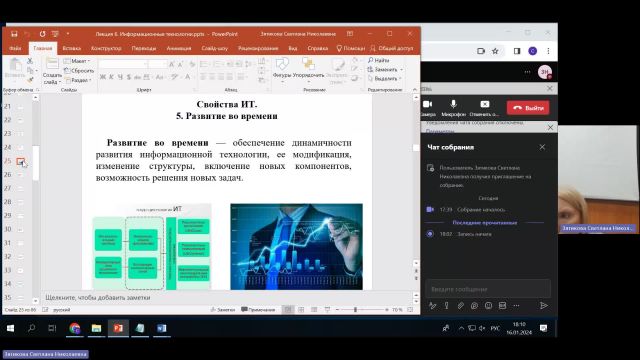Switch to Reading view in status bar
Image resolution: width=640 pixels, height=360 pixels.
tap(314, 310)
